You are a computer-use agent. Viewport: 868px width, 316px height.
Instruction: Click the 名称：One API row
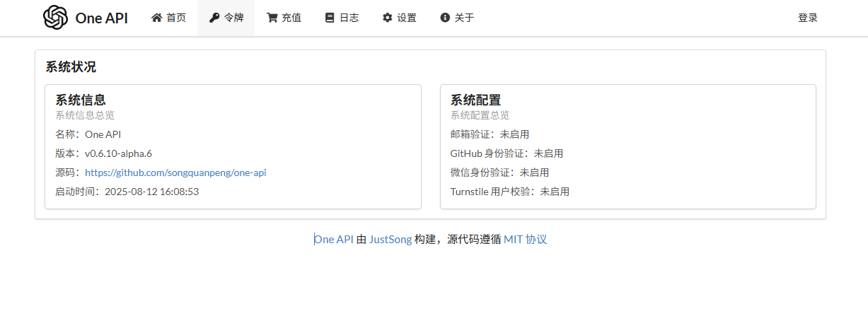[88, 134]
